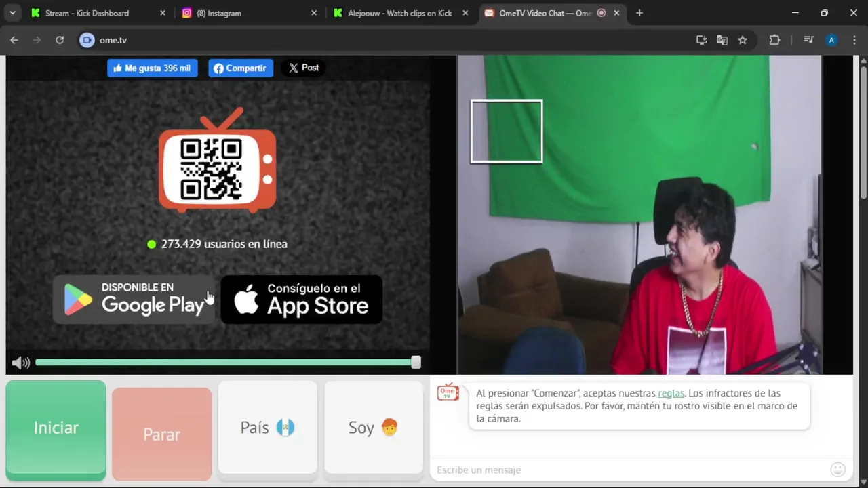Open the Alejoouw clips on Kick tab
Screen dimensions: 868x488
tap(399, 13)
